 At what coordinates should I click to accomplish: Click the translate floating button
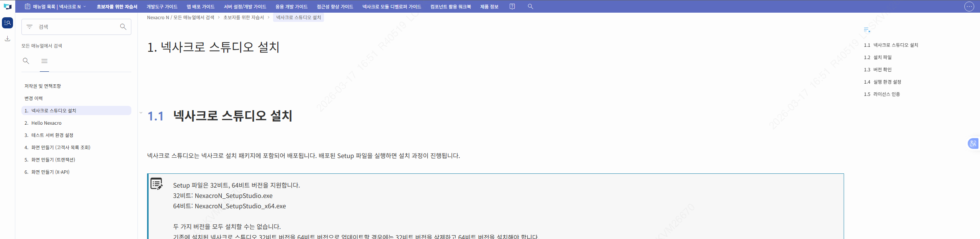[x=973, y=143]
